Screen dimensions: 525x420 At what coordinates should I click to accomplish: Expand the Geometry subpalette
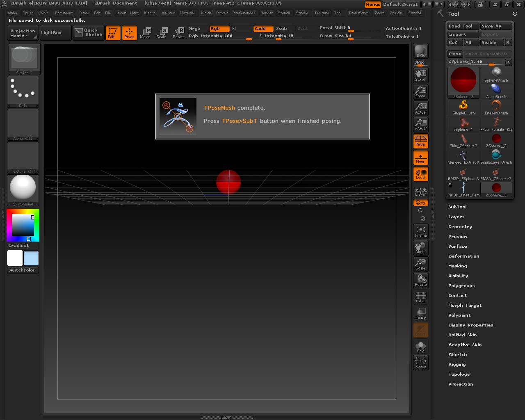pos(460,226)
